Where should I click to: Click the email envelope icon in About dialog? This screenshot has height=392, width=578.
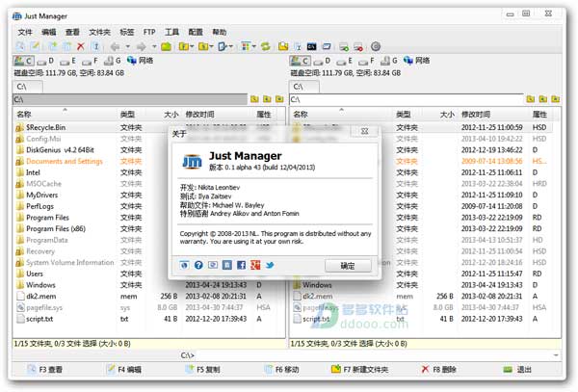(x=213, y=265)
